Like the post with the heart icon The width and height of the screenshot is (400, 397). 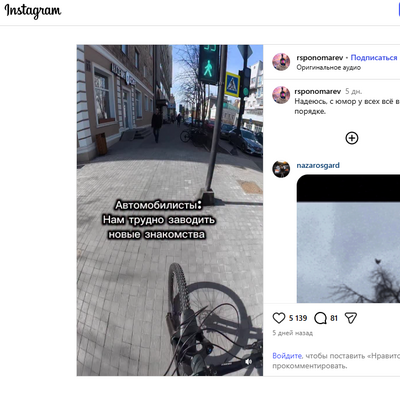point(279,318)
